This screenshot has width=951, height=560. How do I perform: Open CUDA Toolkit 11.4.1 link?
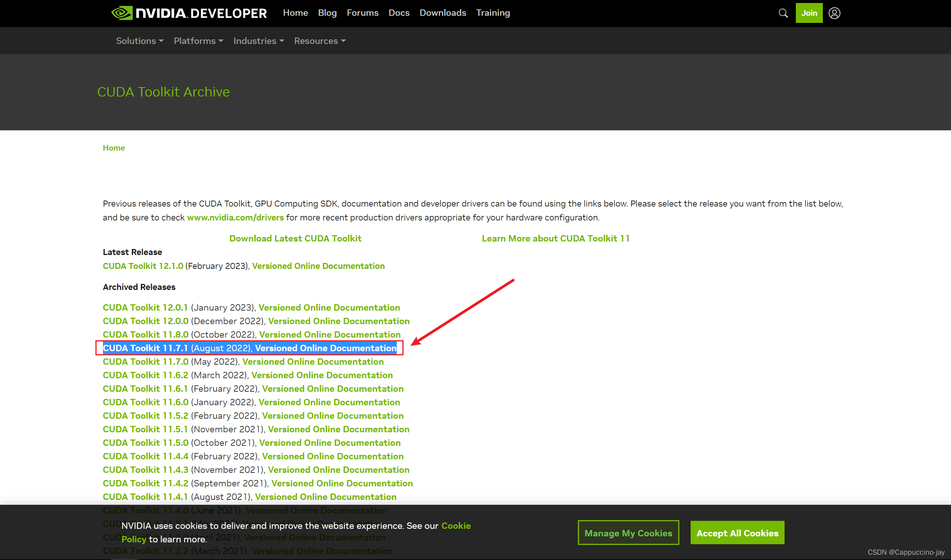tap(145, 498)
